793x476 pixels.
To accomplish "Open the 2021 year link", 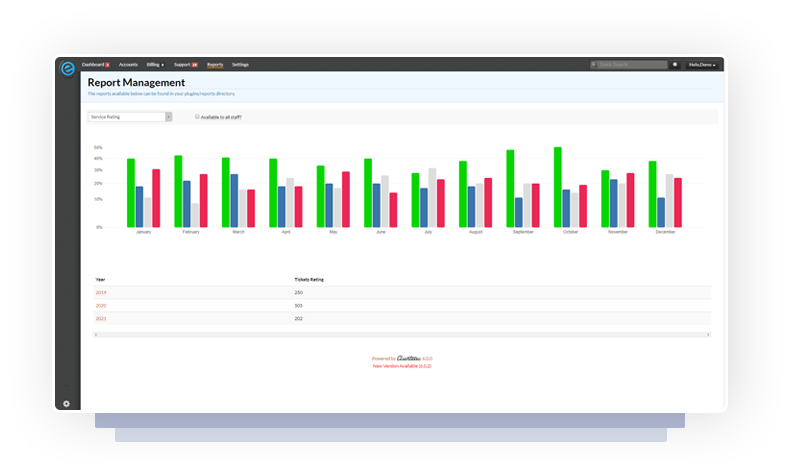I will coord(101,319).
